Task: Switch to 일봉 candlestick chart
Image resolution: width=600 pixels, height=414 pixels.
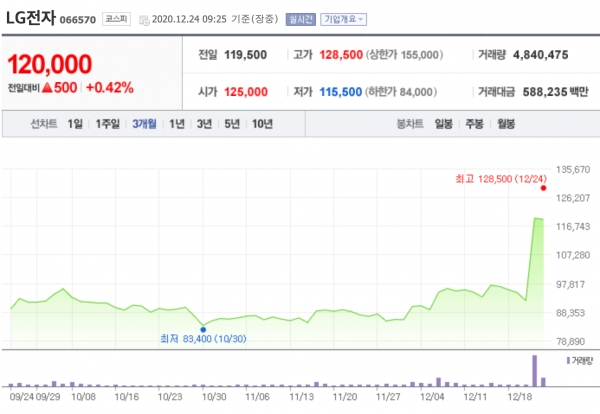Action: click(444, 124)
